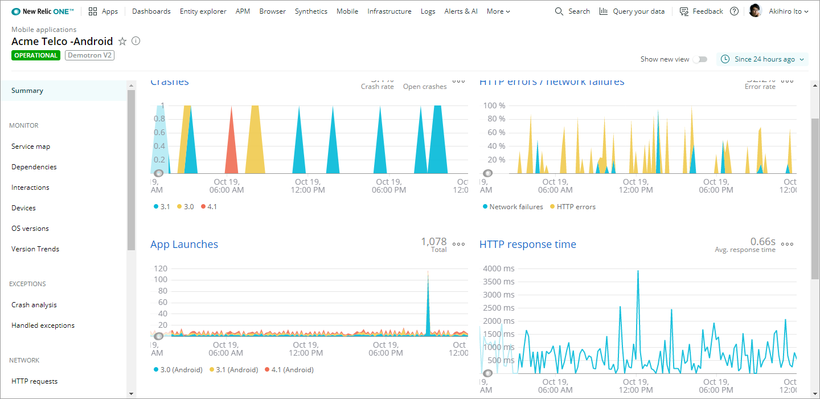Go to Browser in top navigation

(x=272, y=11)
